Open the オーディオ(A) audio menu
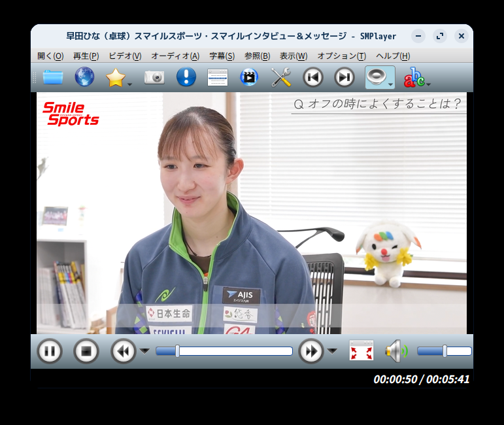This screenshot has height=425, width=504. click(175, 56)
